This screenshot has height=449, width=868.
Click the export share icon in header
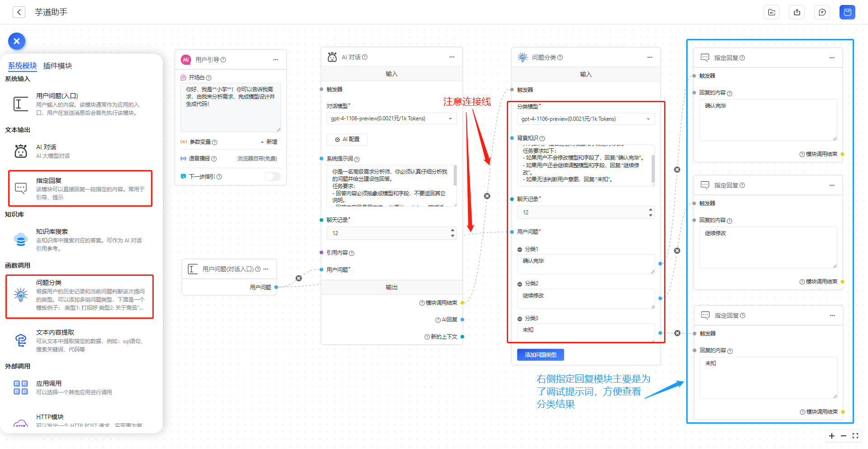pyautogui.click(x=797, y=12)
